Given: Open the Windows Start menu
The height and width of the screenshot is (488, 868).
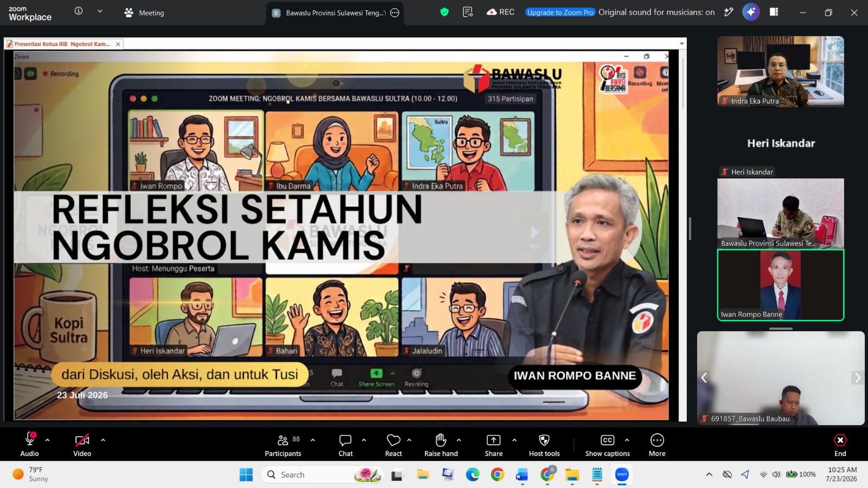Looking at the screenshot, I should pyautogui.click(x=246, y=475).
